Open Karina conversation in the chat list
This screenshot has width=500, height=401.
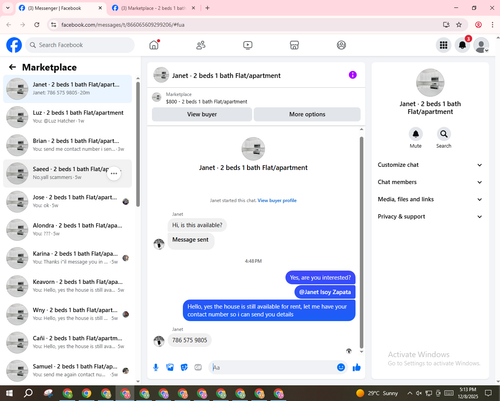point(68,258)
